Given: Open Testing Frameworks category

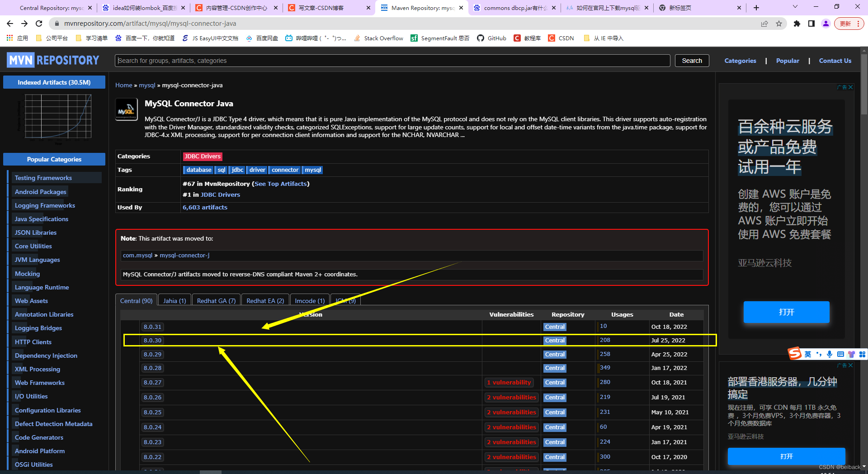Looking at the screenshot, I should click(43, 178).
